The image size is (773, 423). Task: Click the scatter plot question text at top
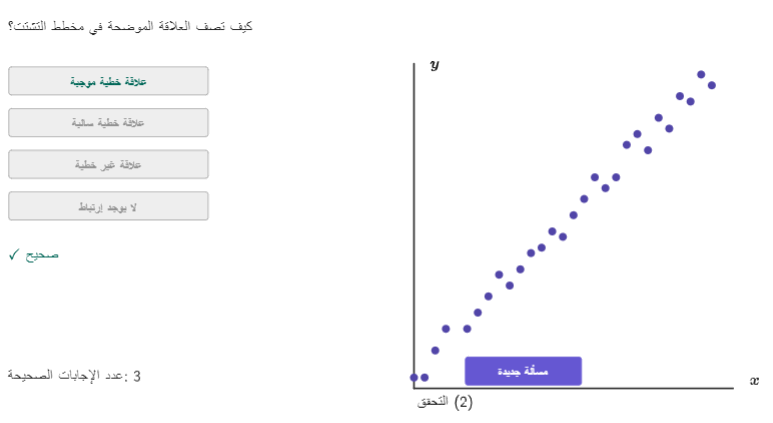click(130, 26)
